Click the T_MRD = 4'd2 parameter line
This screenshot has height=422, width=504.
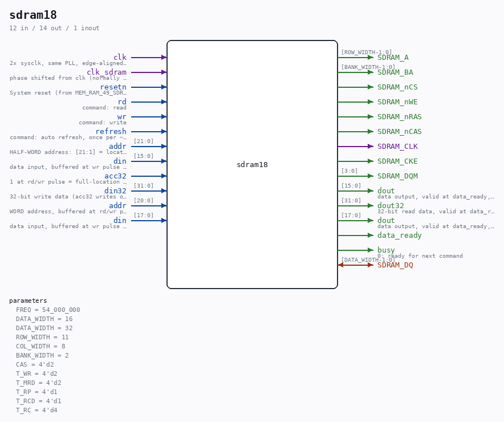point(39,383)
